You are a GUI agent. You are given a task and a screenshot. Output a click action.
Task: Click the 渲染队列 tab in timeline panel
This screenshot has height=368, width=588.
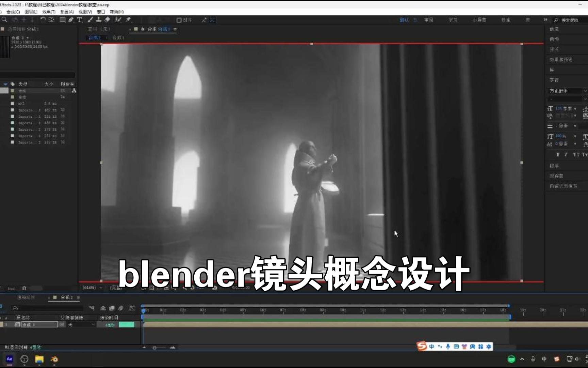[x=26, y=297]
